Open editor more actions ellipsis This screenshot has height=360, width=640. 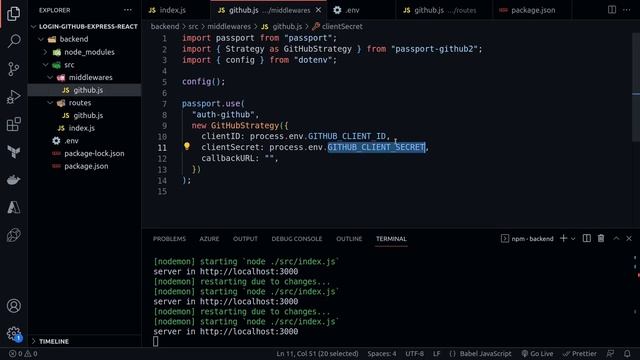click(x=627, y=10)
